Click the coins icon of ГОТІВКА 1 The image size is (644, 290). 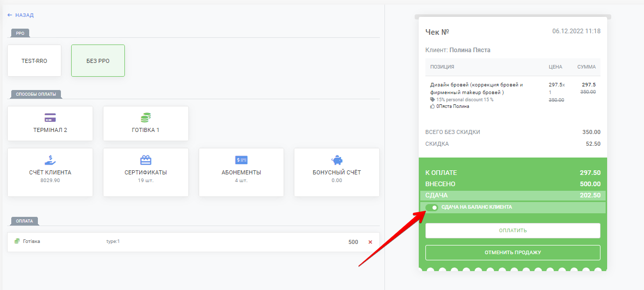click(146, 118)
